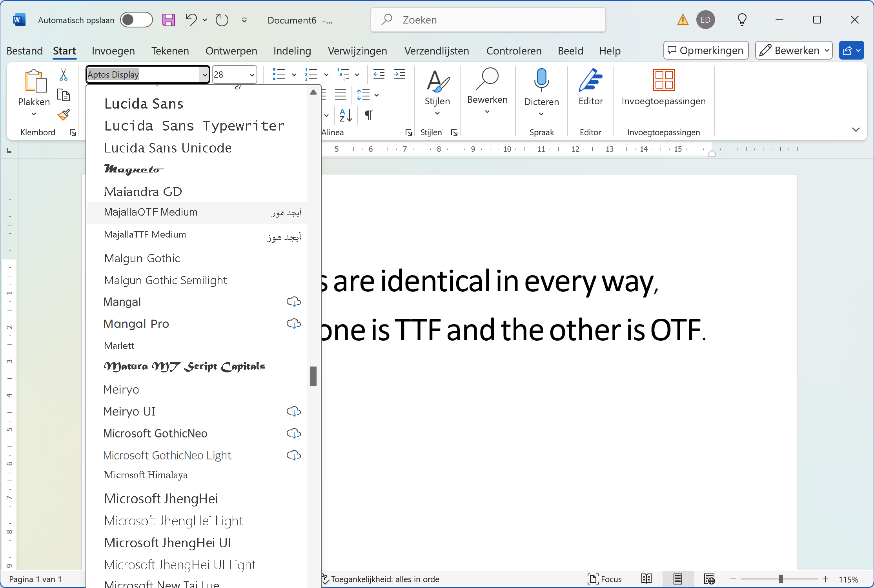Copy selection with copy icon
Image resolution: width=874 pixels, height=588 pixels.
coord(64,95)
